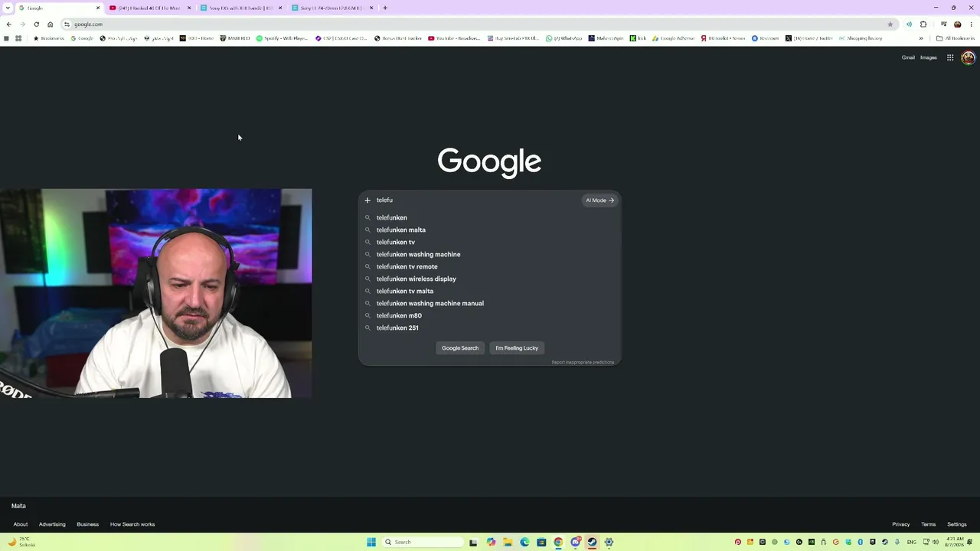Screen dimensions: 980x551
Task: Open the Business footer link
Action: [87, 524]
